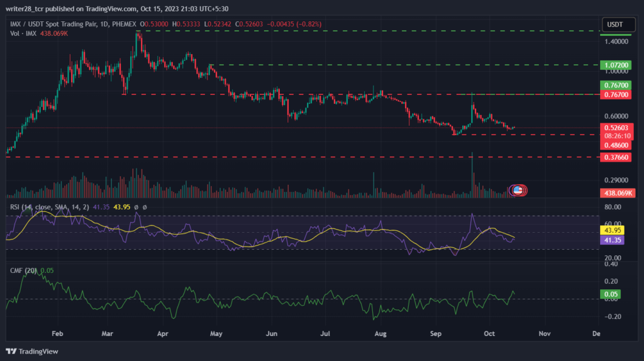Click the Mar label on time axis
This screenshot has height=361, width=644.
107,333
